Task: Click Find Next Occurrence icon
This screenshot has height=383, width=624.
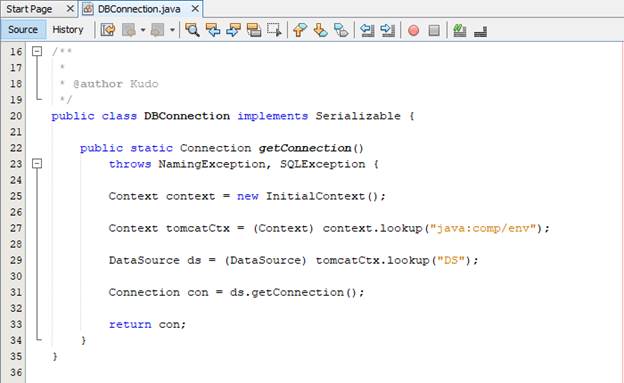Action: 234,30
